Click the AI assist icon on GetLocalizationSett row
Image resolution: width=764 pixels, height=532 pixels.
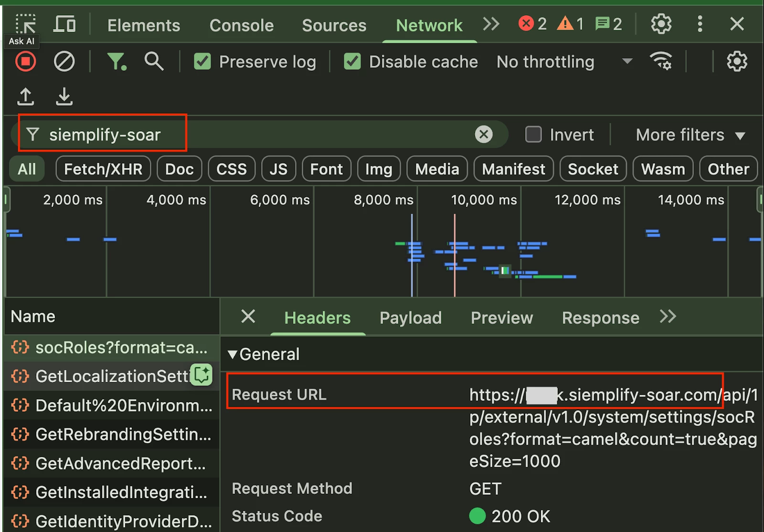pos(202,375)
